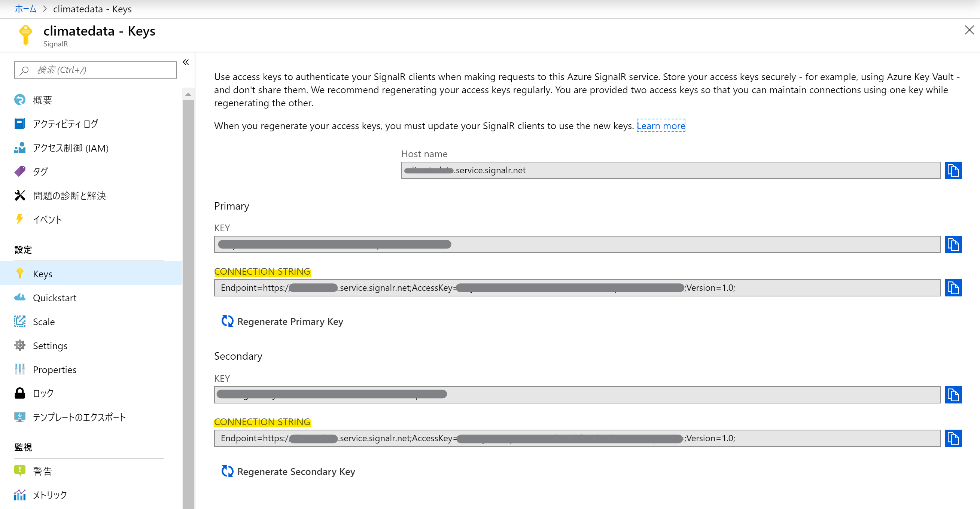Copy the Primary KEY to clipboard
This screenshot has width=980, height=509.
click(x=953, y=244)
